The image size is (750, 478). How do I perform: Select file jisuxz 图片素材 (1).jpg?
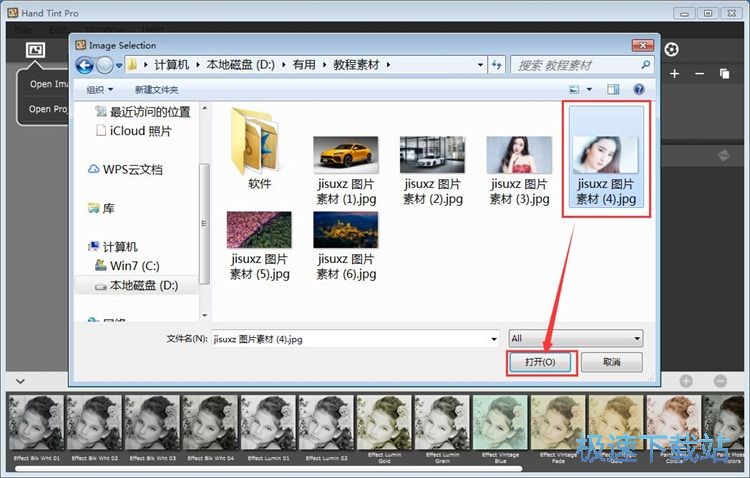(x=346, y=170)
